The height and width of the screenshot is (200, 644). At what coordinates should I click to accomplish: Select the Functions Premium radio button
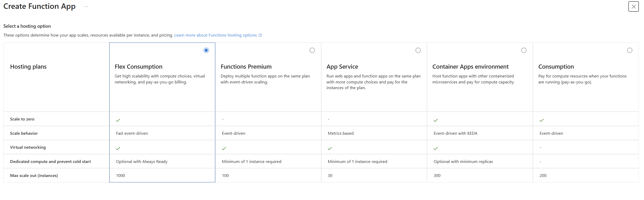point(312,50)
